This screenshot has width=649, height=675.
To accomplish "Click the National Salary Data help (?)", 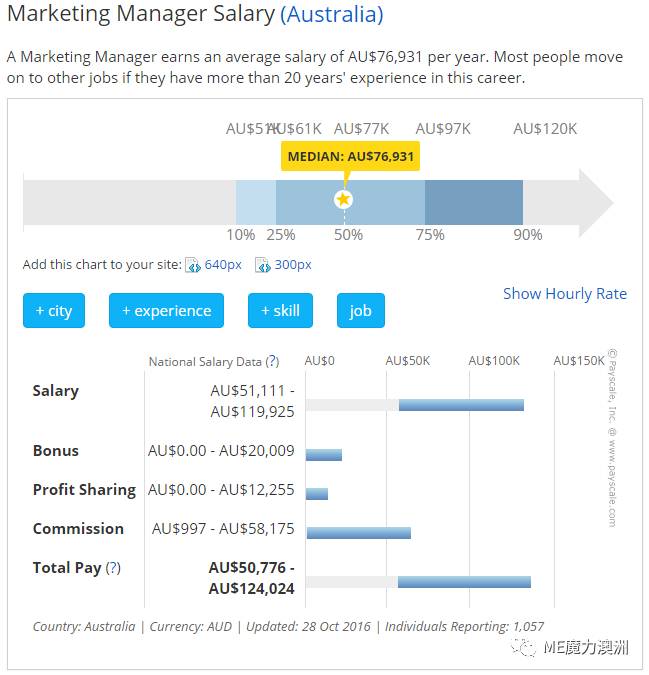I will tap(272, 361).
